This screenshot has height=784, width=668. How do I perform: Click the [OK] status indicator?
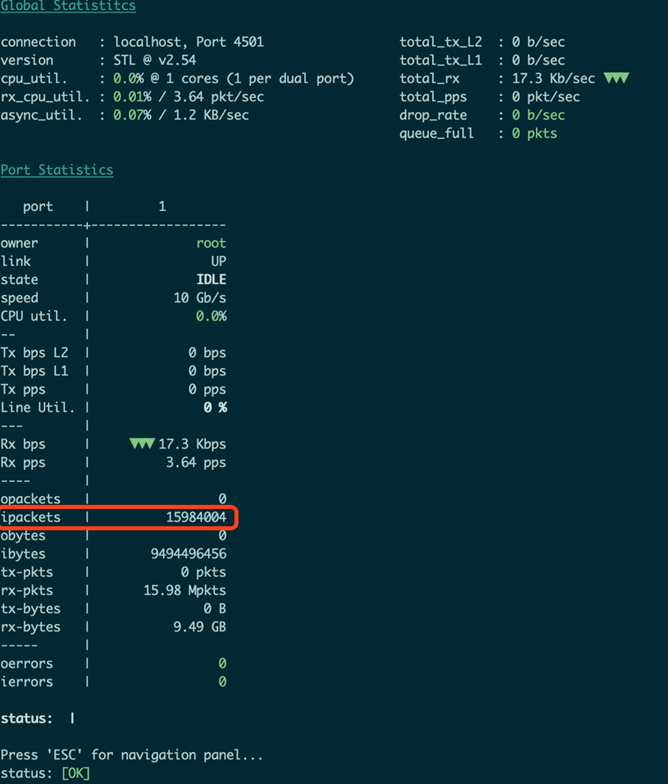[76, 773]
